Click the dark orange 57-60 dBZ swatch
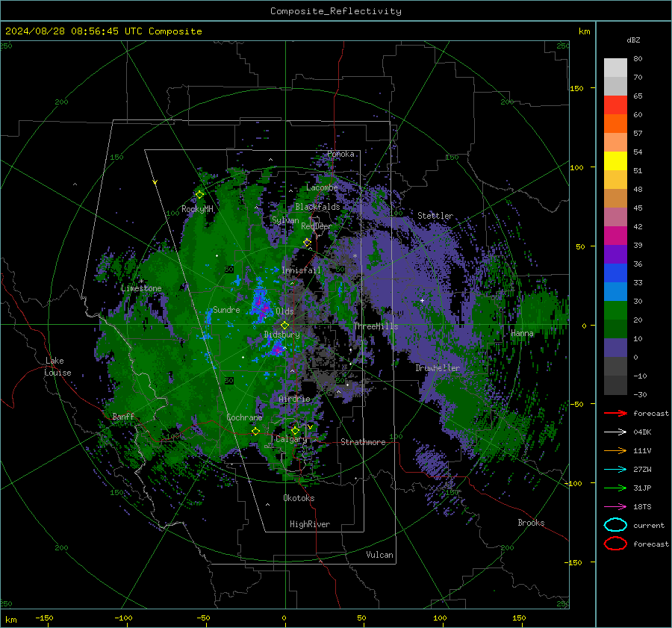This screenshot has width=672, height=628. pos(615,124)
